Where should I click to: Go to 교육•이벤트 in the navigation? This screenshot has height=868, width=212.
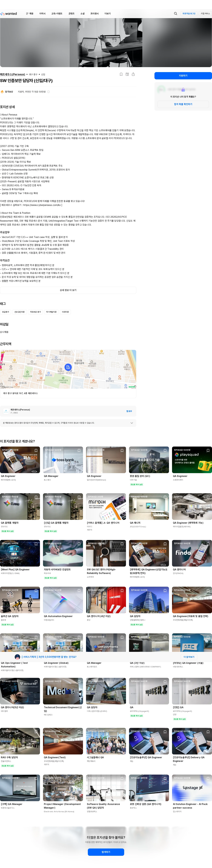point(57,13)
